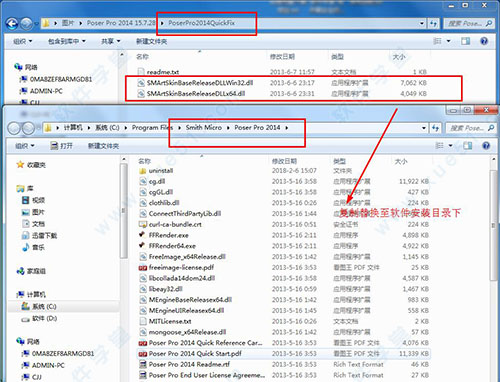Open the address dropdown arrow in the Poser Pro 2014 window
This screenshot has width=500, height=382.
tap(424, 128)
